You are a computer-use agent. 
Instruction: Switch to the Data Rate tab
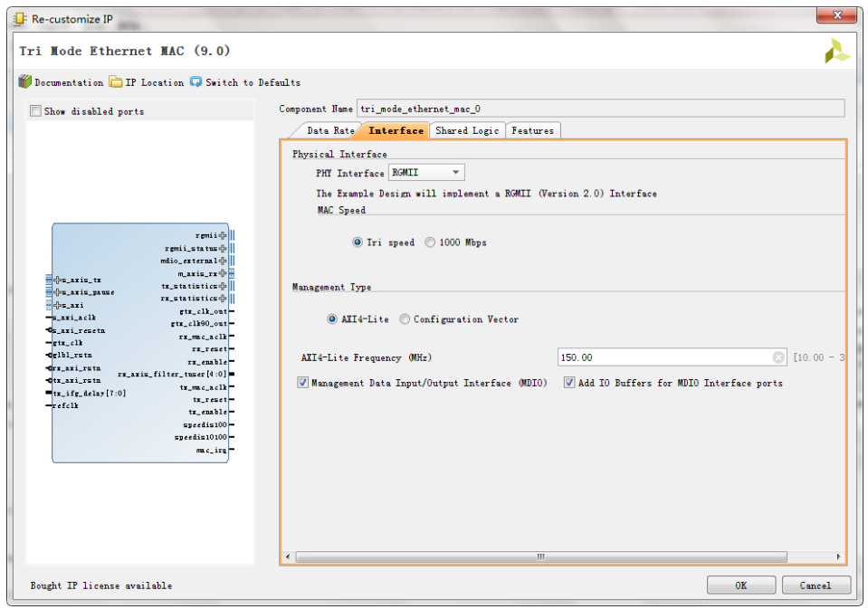tap(330, 130)
